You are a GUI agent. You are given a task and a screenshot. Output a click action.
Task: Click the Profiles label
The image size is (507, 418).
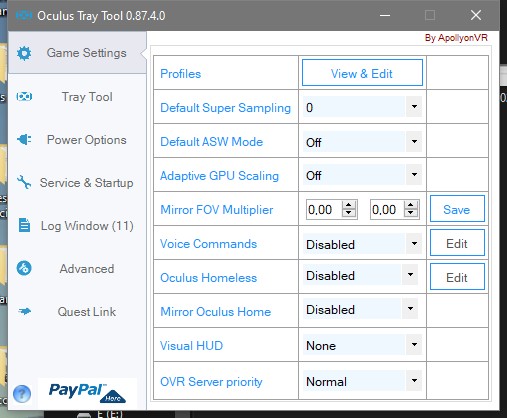[181, 74]
